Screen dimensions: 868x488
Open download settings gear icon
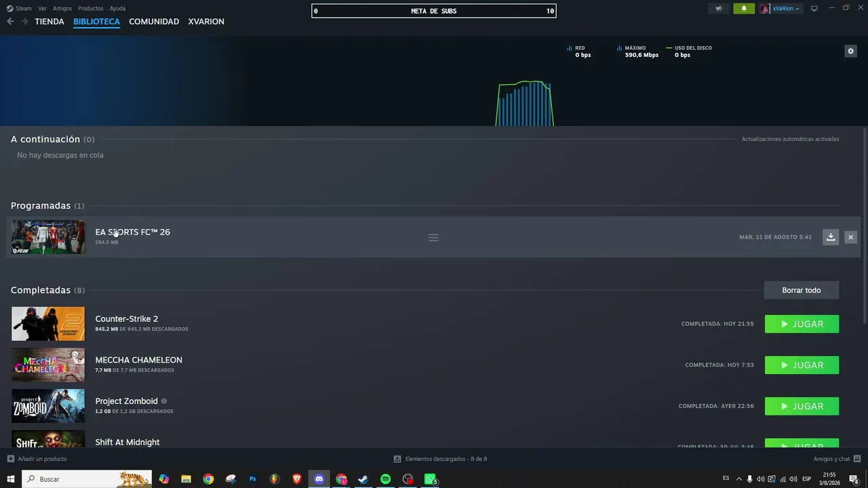pyautogui.click(x=850, y=51)
